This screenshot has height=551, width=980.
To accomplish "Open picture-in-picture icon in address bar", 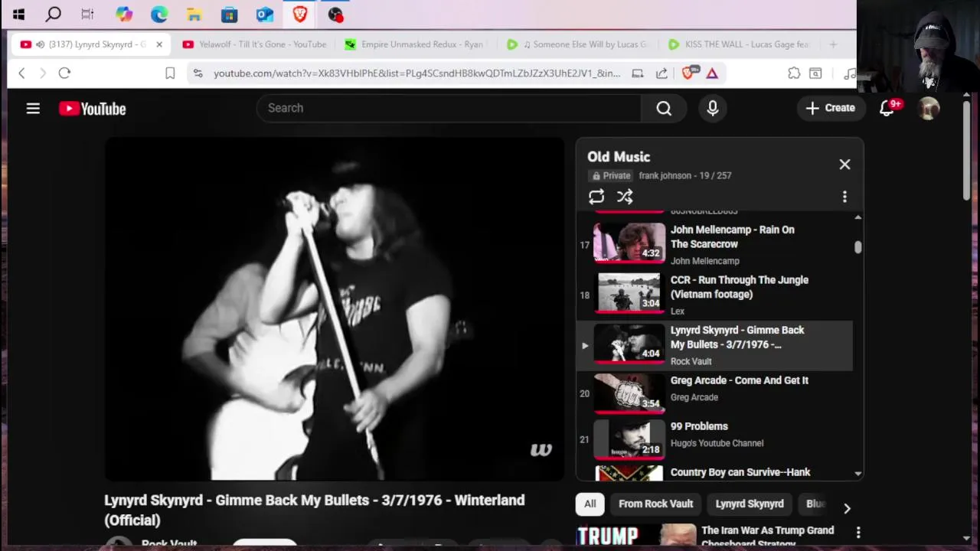I will 637,73.
